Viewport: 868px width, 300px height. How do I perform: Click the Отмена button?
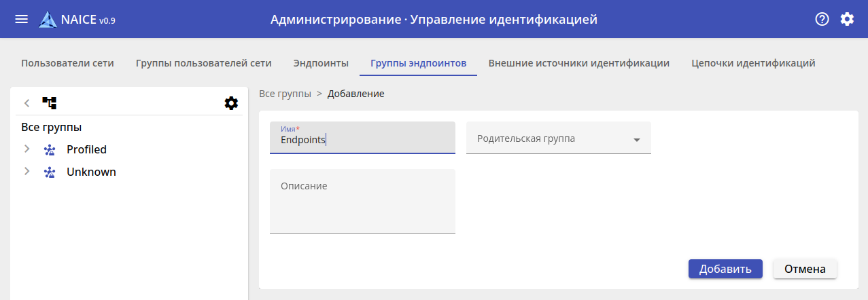pos(805,269)
